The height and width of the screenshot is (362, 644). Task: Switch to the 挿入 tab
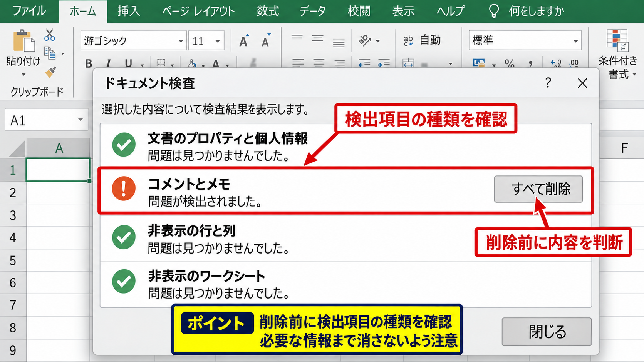[x=129, y=11]
